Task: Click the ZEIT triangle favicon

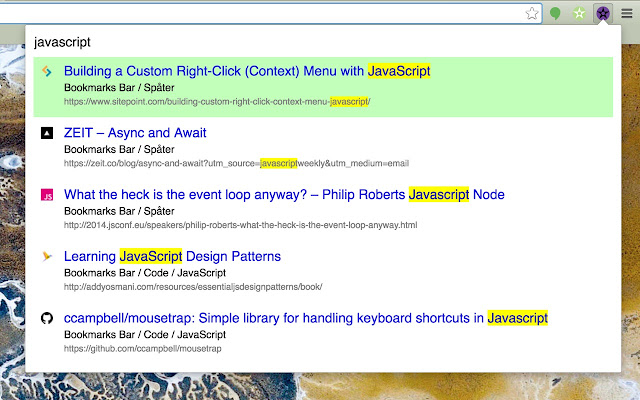Action: point(47,133)
